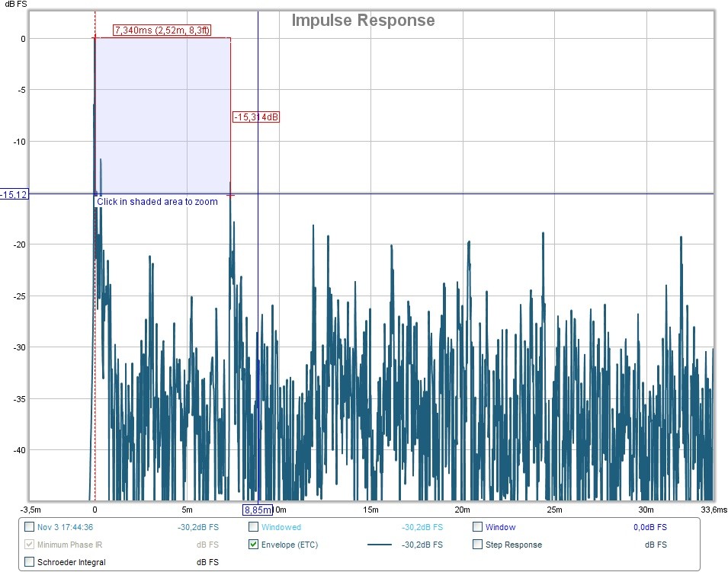Screen dimensions: 728x572
Task: Click the Envelope (ETC) line color sample
Action: [380, 545]
